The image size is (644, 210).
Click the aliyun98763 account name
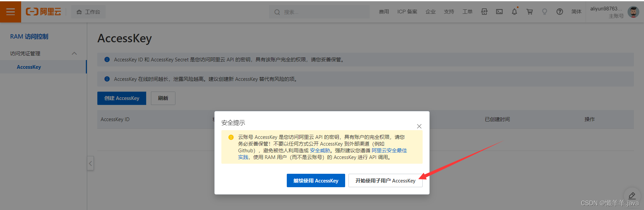[x=606, y=9]
